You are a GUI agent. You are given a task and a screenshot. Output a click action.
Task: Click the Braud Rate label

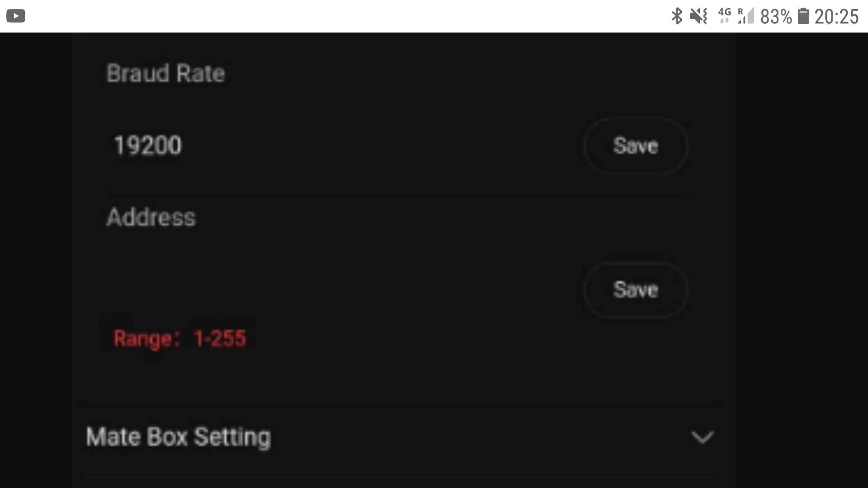tap(165, 73)
